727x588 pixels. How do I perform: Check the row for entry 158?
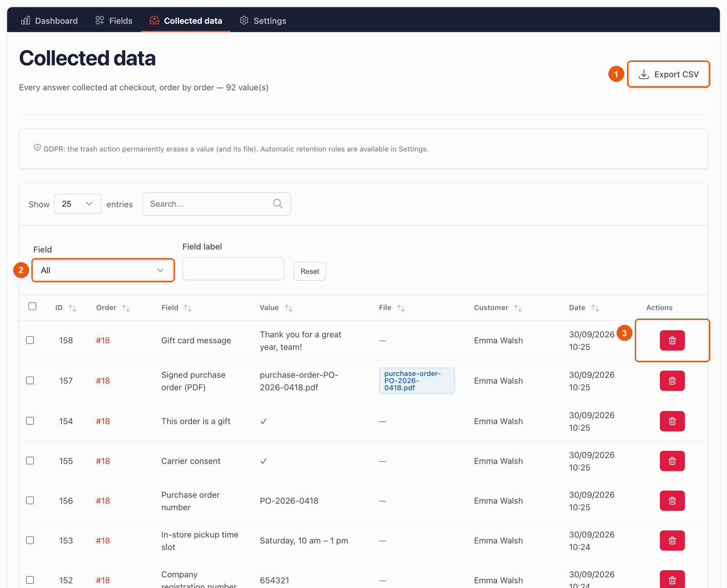click(x=30, y=340)
